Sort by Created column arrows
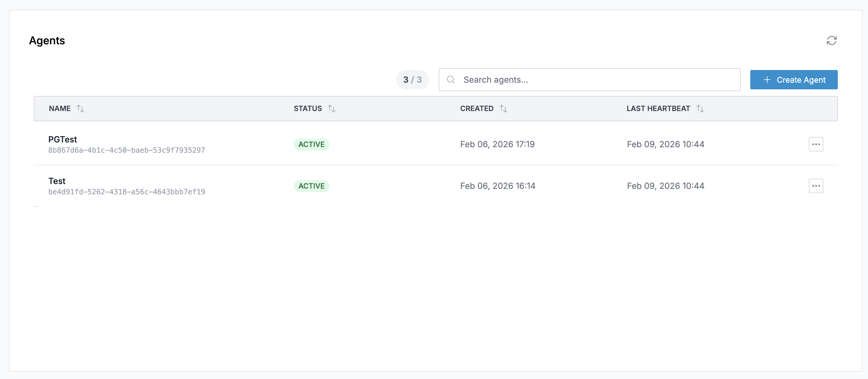Screen dimensions: 868x379 coord(503,108)
